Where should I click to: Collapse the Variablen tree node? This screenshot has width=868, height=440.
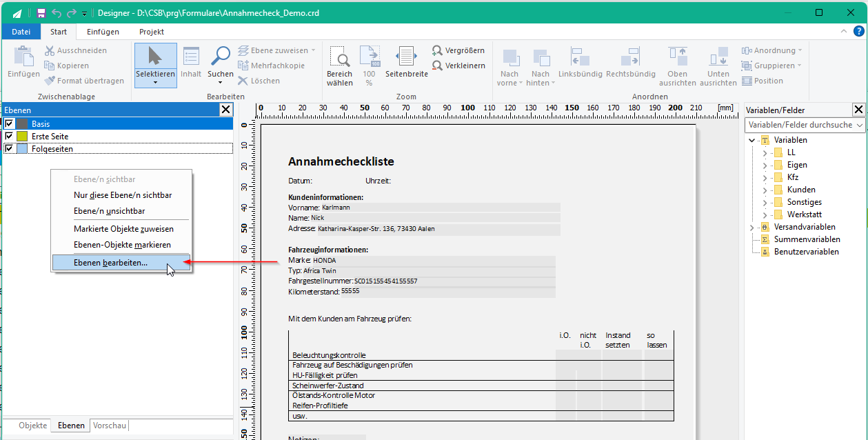pyautogui.click(x=751, y=140)
